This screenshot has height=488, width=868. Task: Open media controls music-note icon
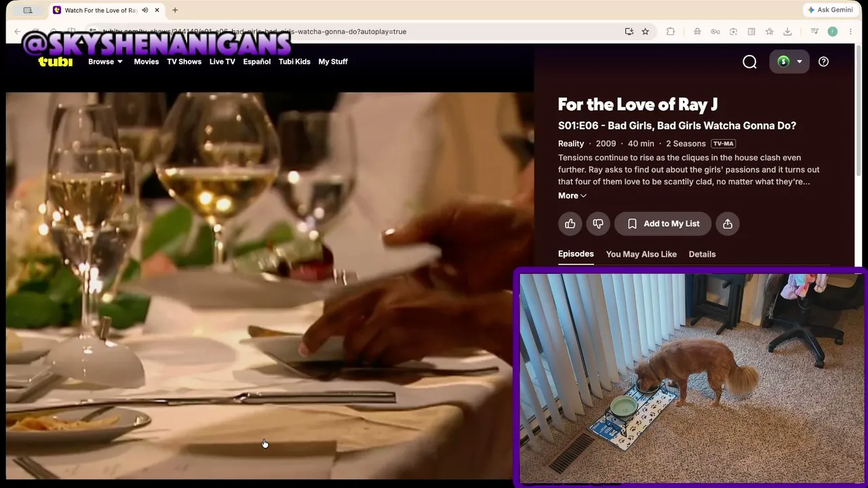(x=814, y=31)
